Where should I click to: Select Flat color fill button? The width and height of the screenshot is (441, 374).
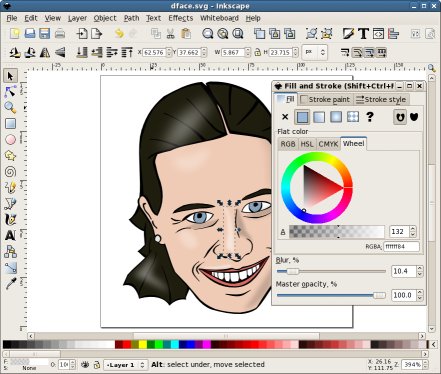(x=302, y=117)
